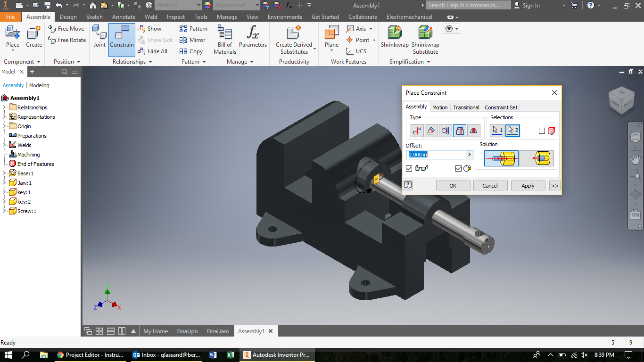The height and width of the screenshot is (362, 644).
Task: Click Apply in Place Constraint dialog
Action: [528, 186]
